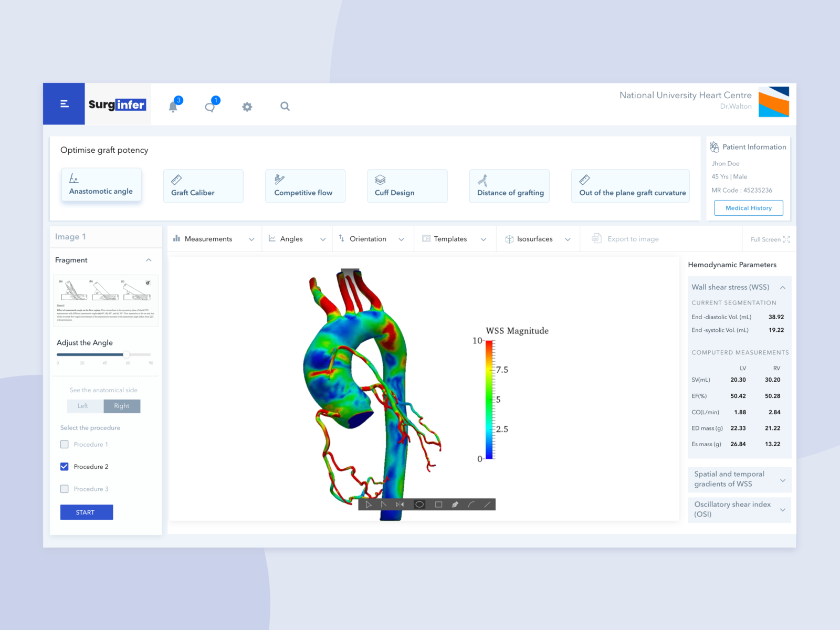Click the START button
This screenshot has height=630, width=840.
tap(86, 512)
